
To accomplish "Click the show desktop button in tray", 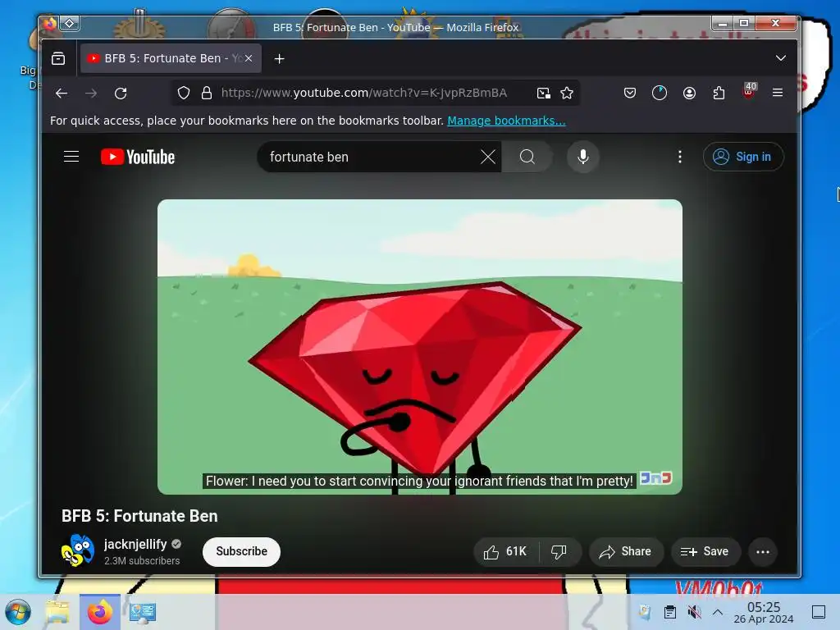I will (819, 612).
